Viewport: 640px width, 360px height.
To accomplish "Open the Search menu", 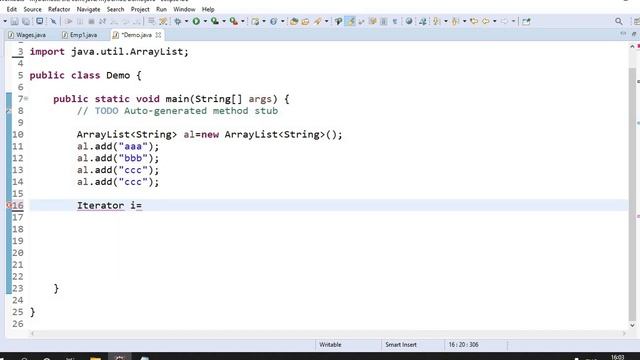I will pos(116,9).
